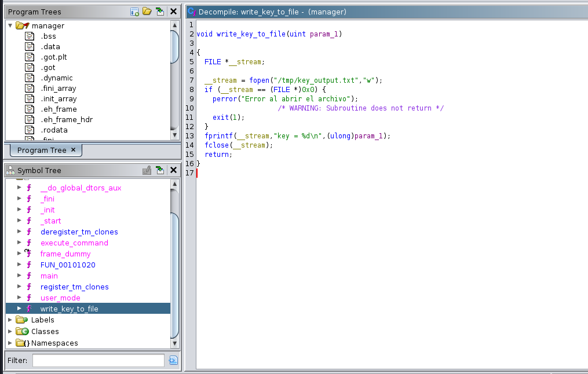Screen dimensions: 588x374
Task: Click the function icon beside FUN_00101020
Action: point(29,265)
